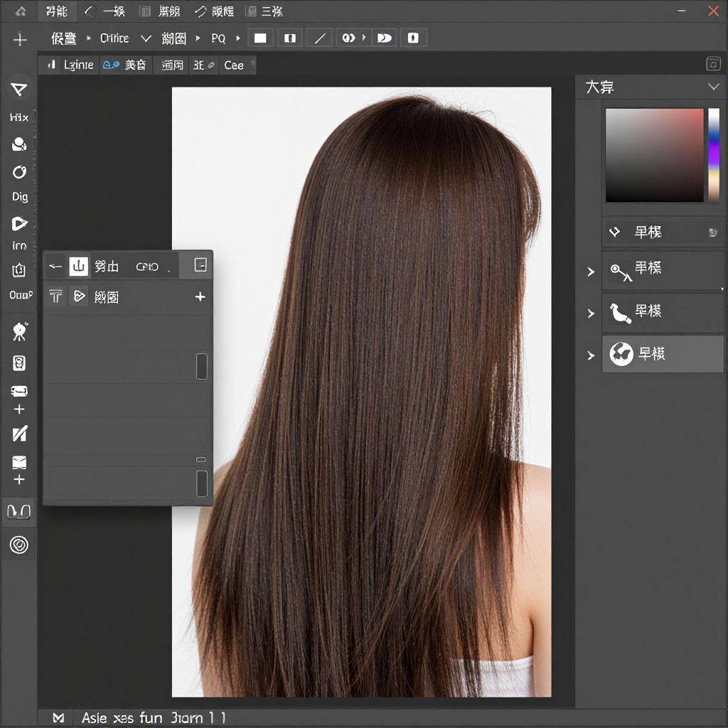This screenshot has height=728, width=728.
Task: Click the panel layout icon at top right
Action: [x=713, y=65]
